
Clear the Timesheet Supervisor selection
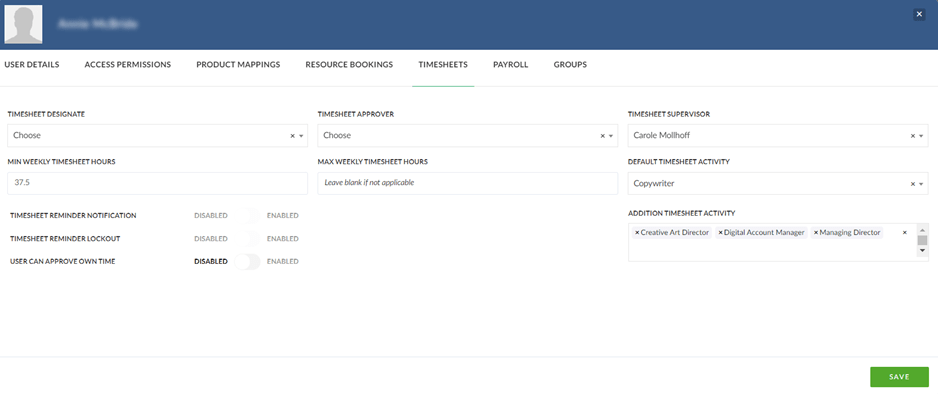click(913, 136)
